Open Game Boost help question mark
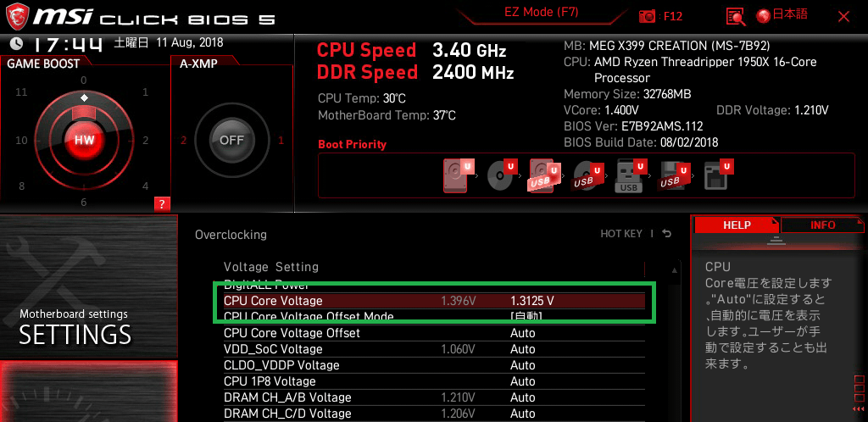Viewport: 868px width, 422px height. coord(161,204)
